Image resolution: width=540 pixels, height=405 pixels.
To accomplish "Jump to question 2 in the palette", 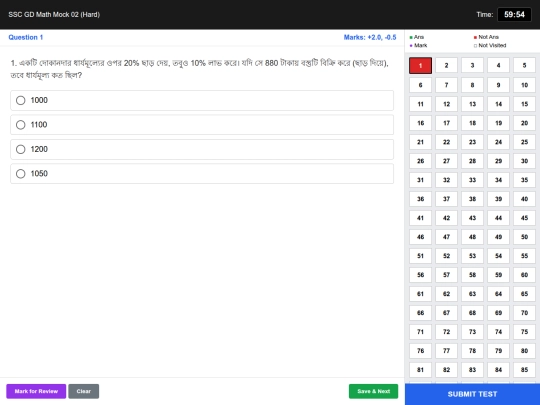I will (x=446, y=65).
